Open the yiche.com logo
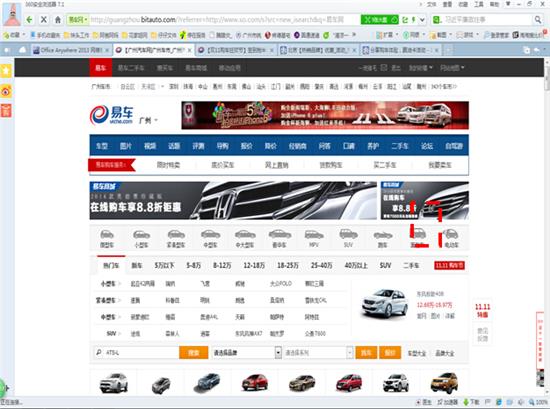 point(112,115)
